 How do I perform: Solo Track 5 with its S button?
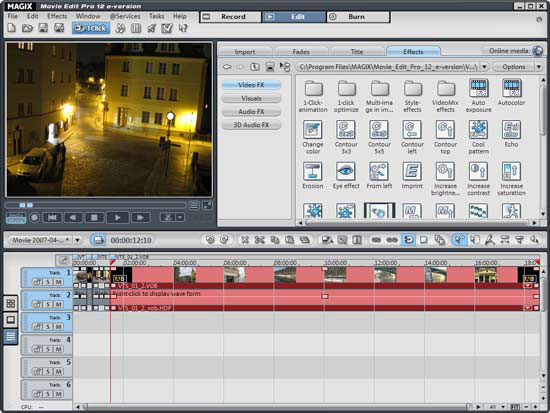click(x=48, y=371)
